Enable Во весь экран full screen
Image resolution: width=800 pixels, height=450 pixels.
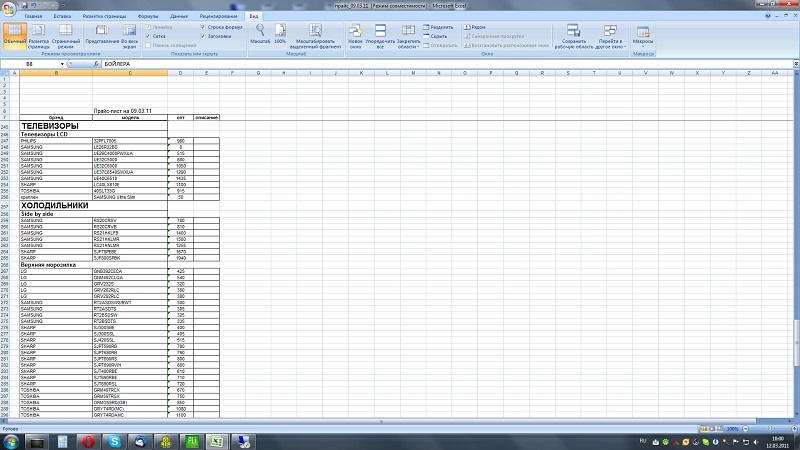130,36
